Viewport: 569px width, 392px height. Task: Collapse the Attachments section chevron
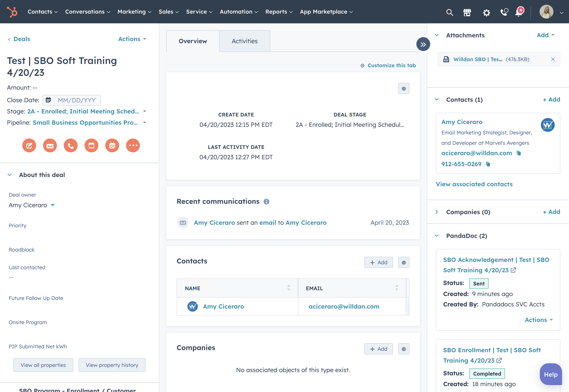pos(436,35)
